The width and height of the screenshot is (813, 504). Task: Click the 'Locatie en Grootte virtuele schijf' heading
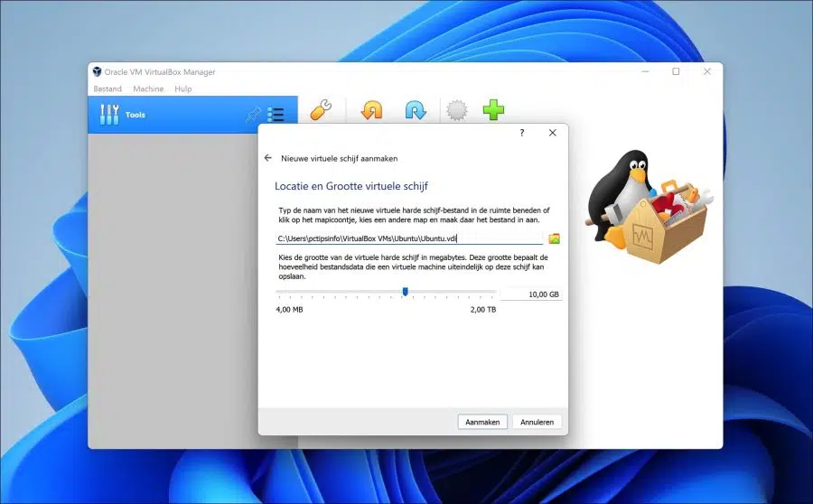click(351, 186)
